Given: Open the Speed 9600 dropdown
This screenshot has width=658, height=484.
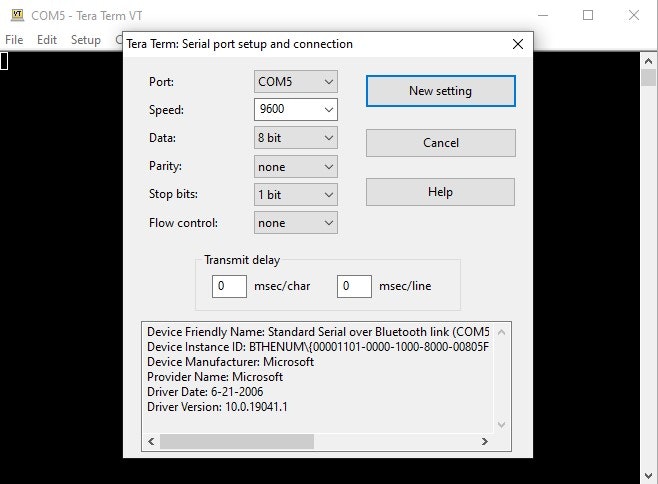Looking at the screenshot, I should pyautogui.click(x=295, y=110).
